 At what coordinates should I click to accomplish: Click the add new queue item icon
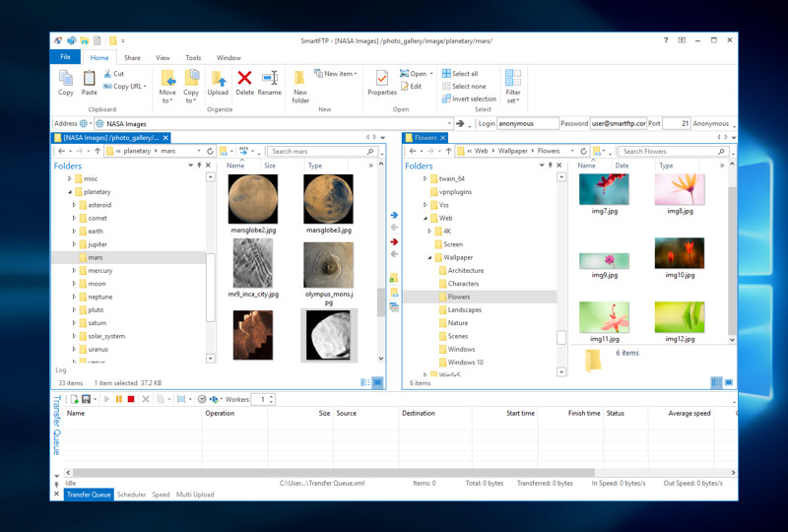click(75, 399)
